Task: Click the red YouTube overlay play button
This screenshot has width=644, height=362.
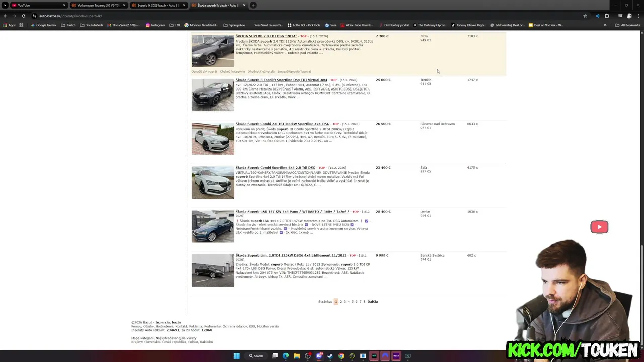Action: point(599,227)
